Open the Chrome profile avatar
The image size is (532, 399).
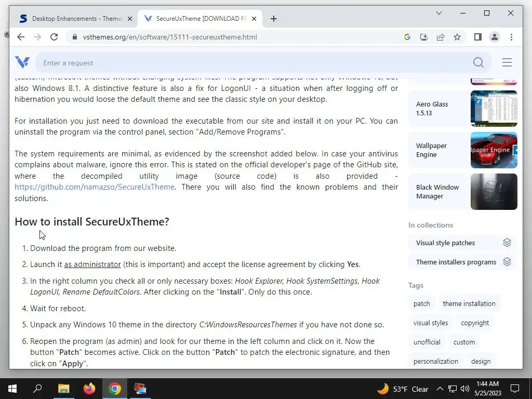495,37
